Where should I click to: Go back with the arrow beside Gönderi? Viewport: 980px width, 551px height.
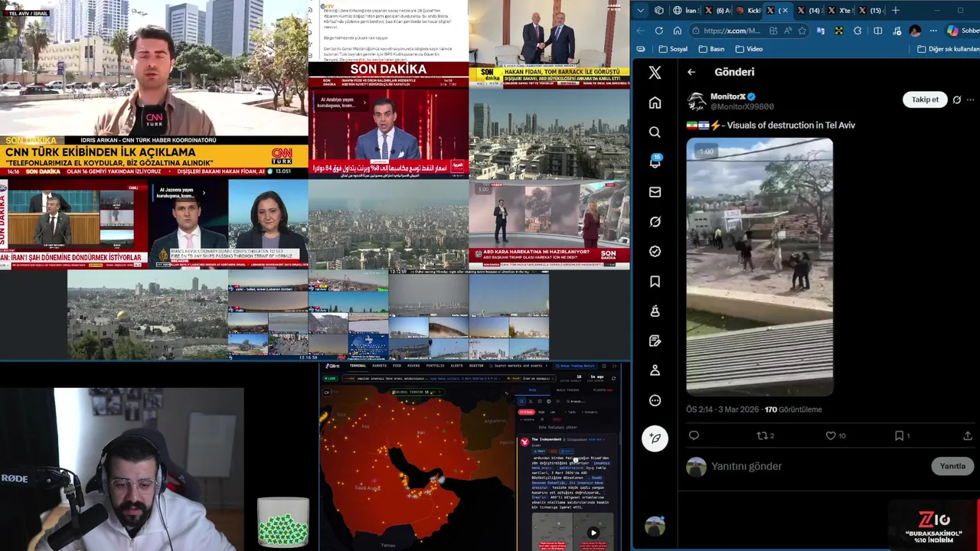click(691, 72)
